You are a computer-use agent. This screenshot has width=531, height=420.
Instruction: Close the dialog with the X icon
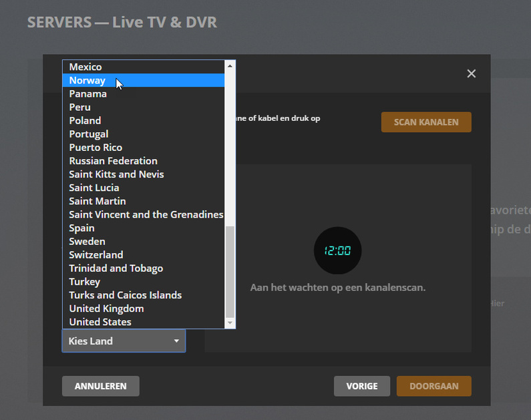tap(471, 73)
